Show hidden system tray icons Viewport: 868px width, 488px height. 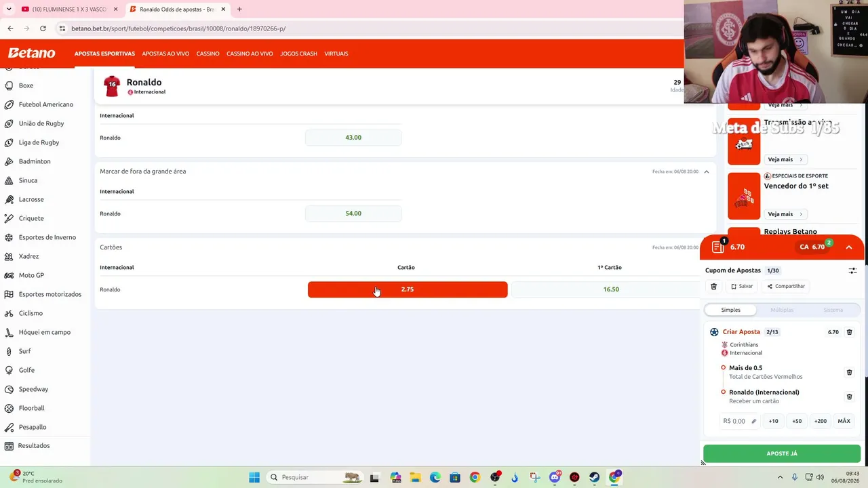point(781,477)
